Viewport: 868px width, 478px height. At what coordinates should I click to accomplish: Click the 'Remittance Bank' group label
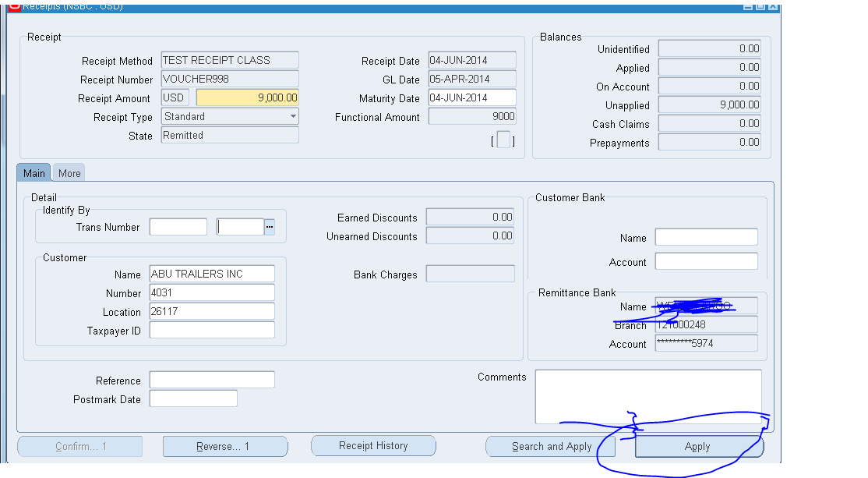coord(577,293)
